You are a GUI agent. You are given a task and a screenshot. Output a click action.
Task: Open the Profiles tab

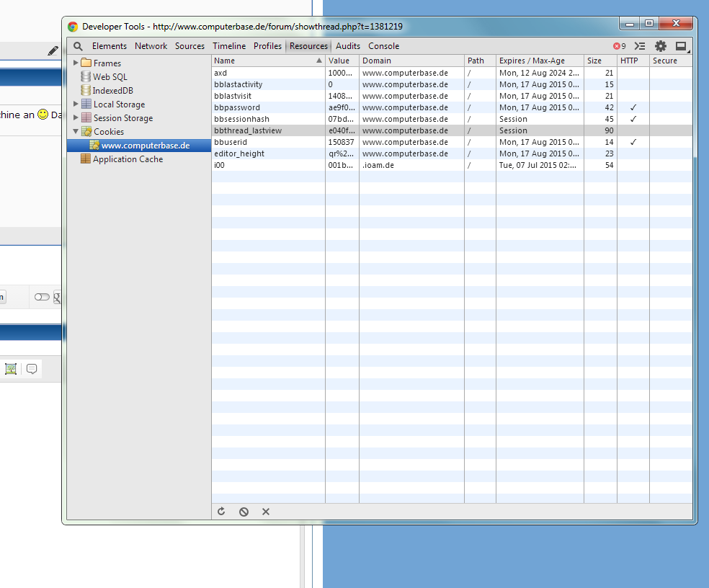click(x=268, y=46)
